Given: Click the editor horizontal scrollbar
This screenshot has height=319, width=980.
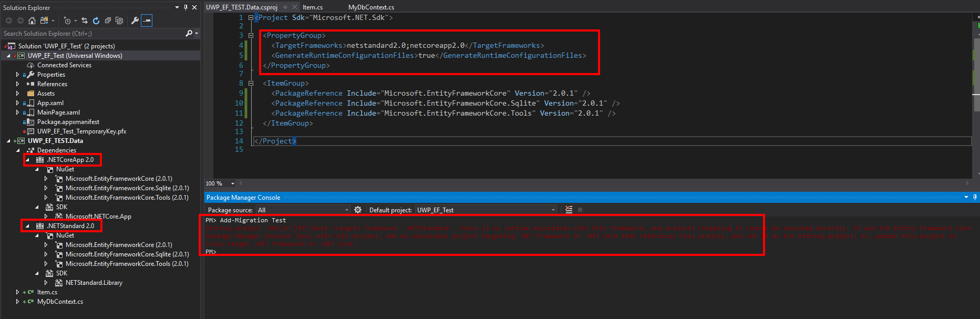Looking at the screenshot, I should pos(603,183).
